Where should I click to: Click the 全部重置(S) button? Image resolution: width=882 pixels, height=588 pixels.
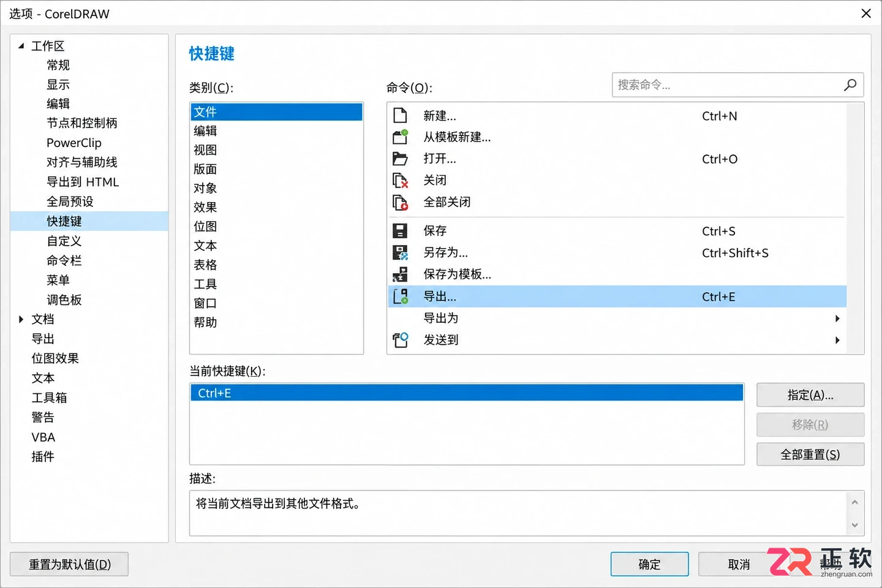pyautogui.click(x=810, y=454)
